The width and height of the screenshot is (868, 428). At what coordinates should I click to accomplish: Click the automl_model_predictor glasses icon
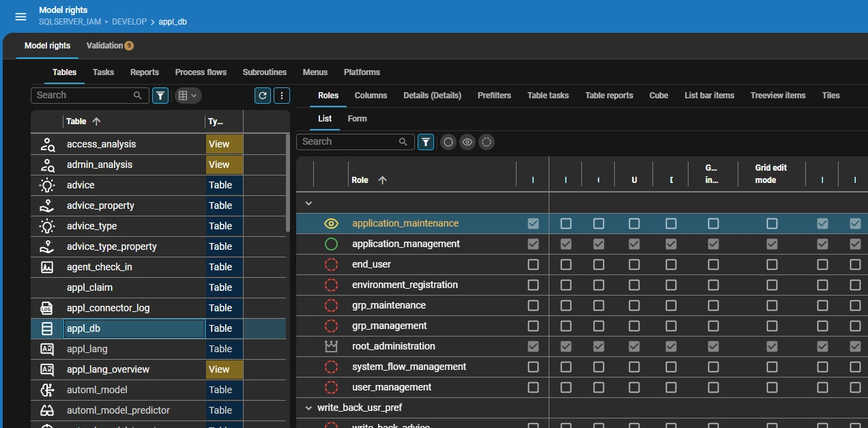tap(47, 410)
